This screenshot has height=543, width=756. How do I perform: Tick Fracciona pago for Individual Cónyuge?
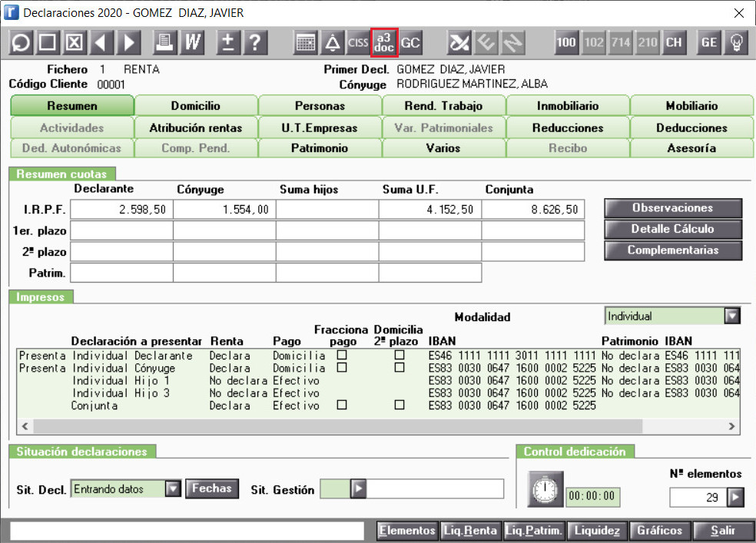point(342,368)
